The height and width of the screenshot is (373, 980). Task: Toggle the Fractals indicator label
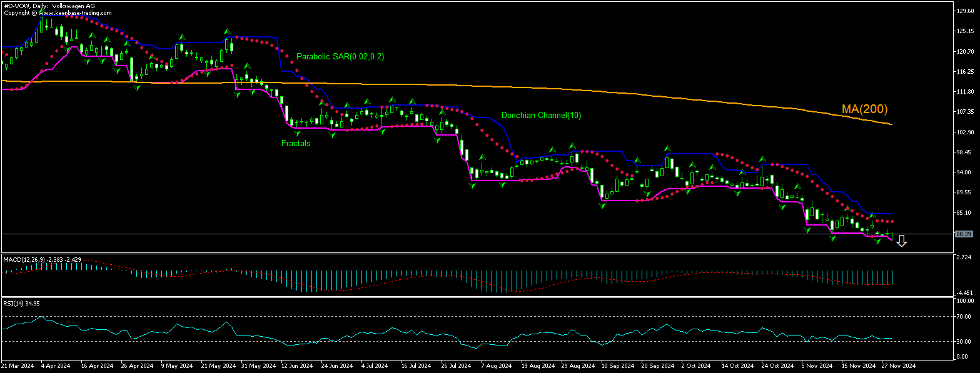click(295, 144)
